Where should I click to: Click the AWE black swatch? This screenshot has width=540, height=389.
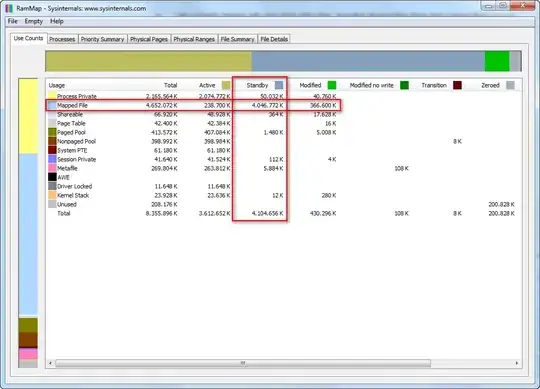coord(52,177)
